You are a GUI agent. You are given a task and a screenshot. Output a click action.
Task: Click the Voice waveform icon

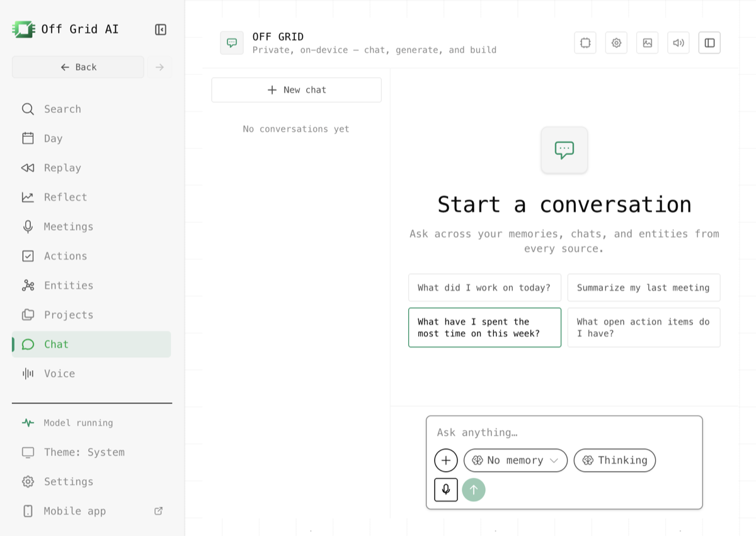click(x=28, y=373)
